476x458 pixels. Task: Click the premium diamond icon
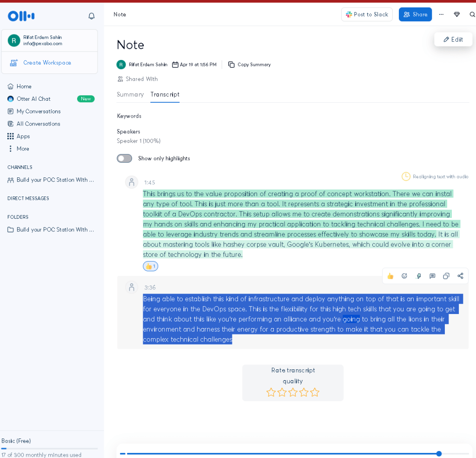pos(457,14)
